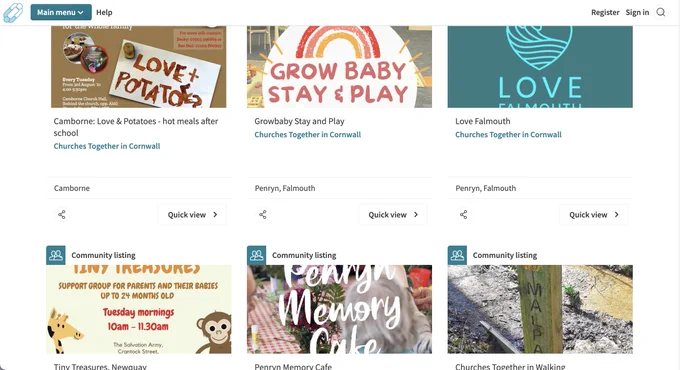Viewport: 680px width, 370px height.
Task: Share the Love Falmouth listing
Action: pos(464,214)
